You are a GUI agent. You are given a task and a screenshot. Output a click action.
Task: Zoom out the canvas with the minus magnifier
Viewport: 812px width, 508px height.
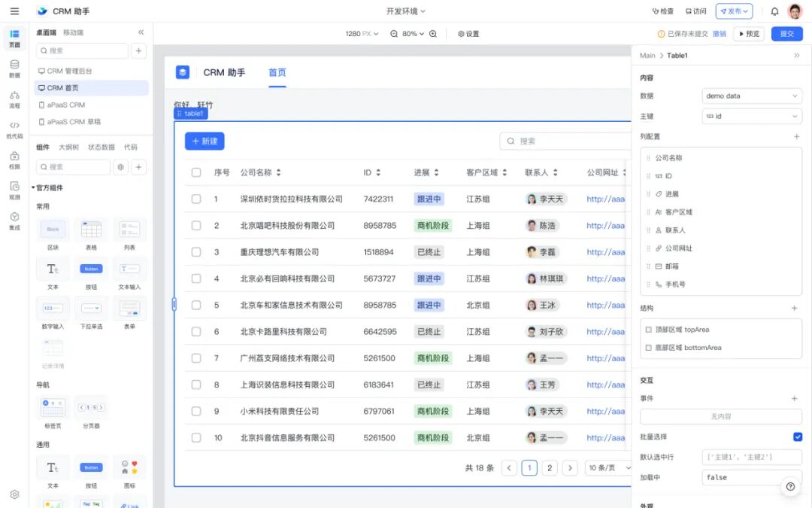tap(394, 34)
